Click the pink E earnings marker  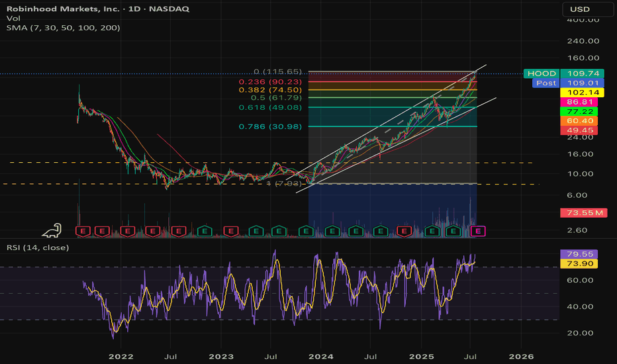[x=478, y=231]
